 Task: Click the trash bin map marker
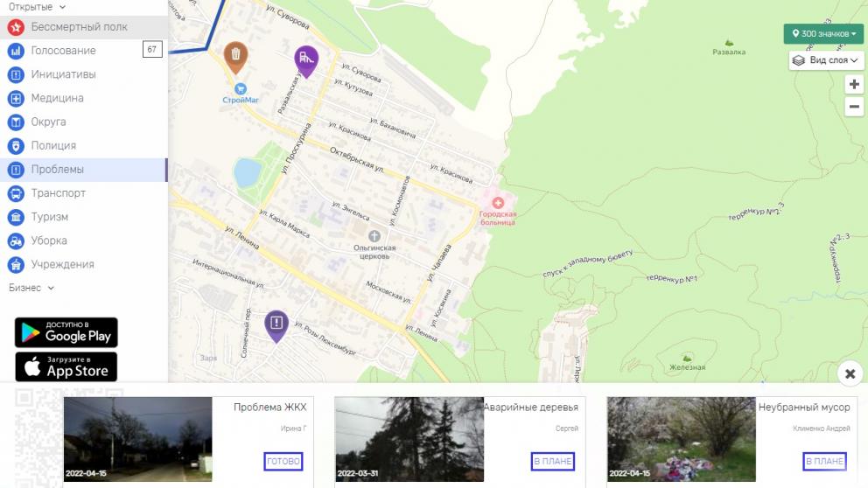(x=234, y=56)
